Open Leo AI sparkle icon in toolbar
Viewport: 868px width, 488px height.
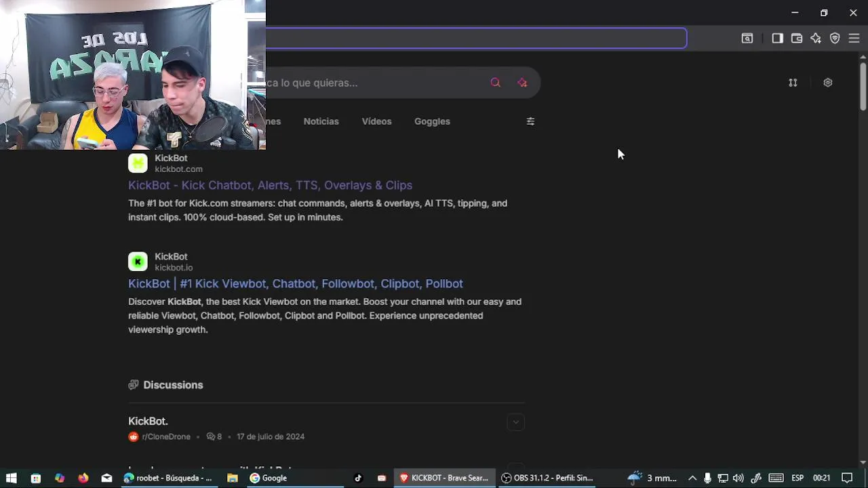pyautogui.click(x=816, y=39)
